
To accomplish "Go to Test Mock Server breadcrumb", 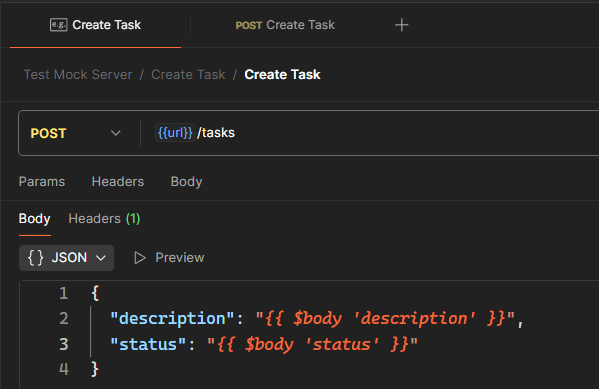I will point(78,75).
